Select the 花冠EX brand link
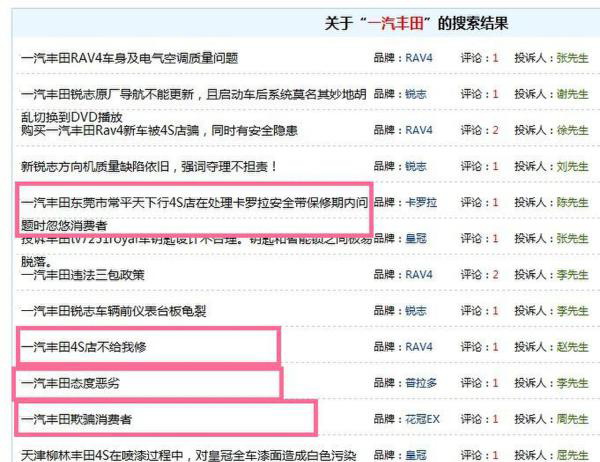 pyautogui.click(x=422, y=419)
